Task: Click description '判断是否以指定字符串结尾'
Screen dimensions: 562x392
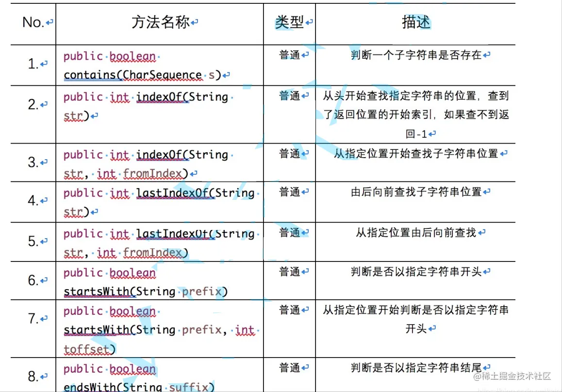Action: [416, 368]
